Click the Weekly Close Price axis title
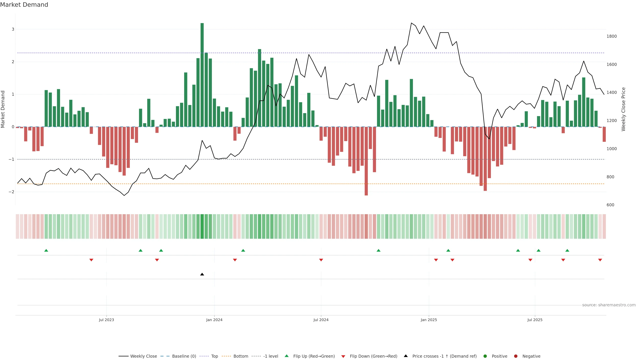Image resolution: width=644 pixels, height=362 pixels. (623, 109)
